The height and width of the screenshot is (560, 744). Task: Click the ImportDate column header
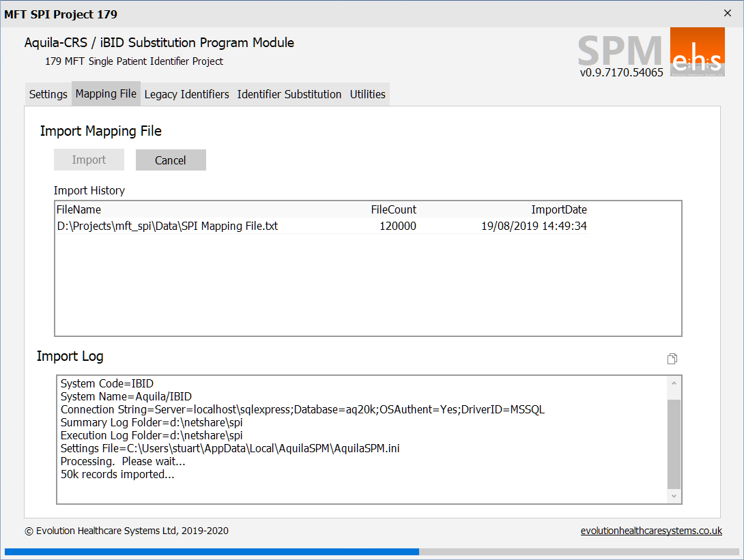click(x=558, y=209)
